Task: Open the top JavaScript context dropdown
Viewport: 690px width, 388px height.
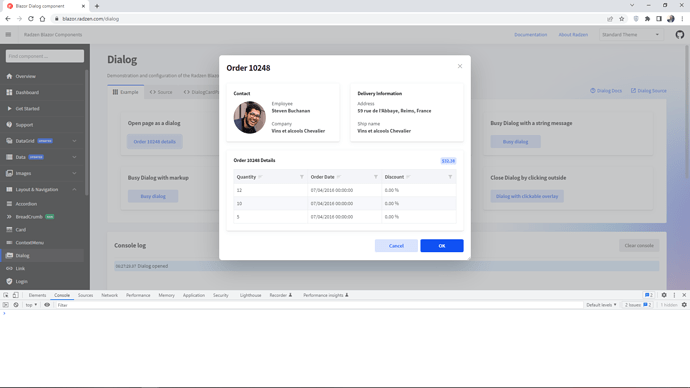Action: [31, 305]
